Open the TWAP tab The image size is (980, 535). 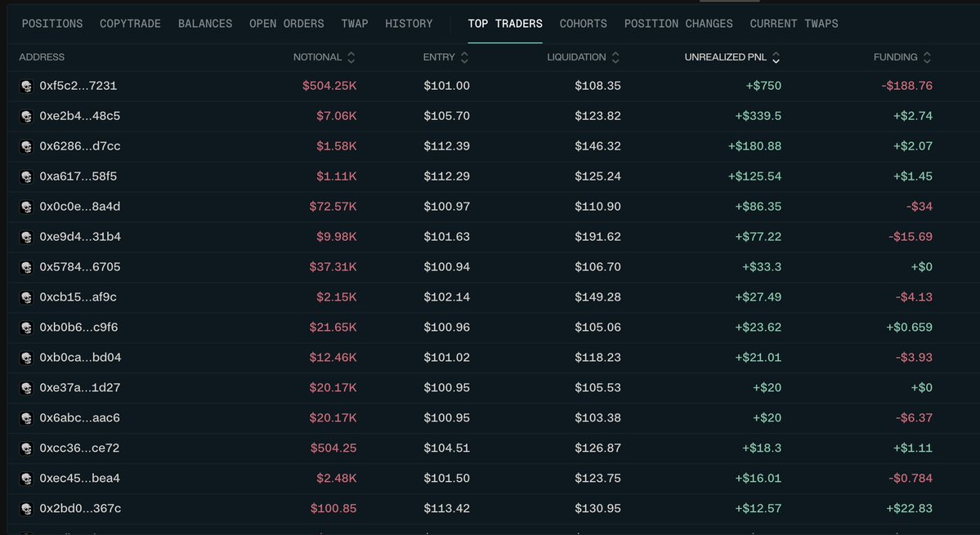(x=355, y=24)
